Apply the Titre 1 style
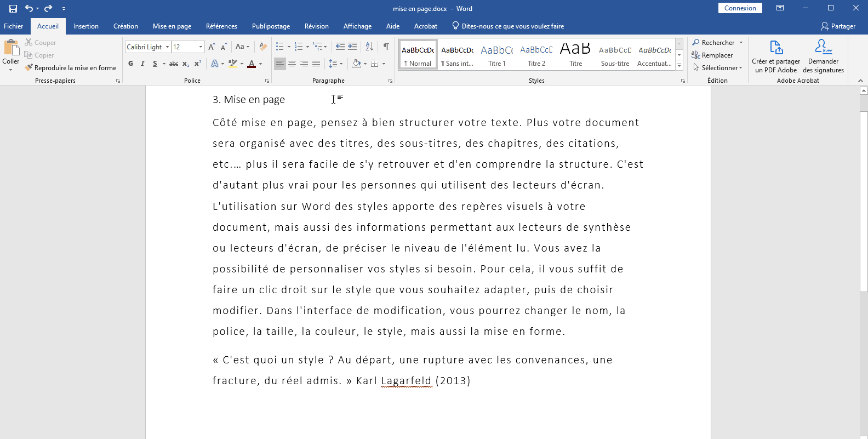868x439 pixels. (497, 55)
